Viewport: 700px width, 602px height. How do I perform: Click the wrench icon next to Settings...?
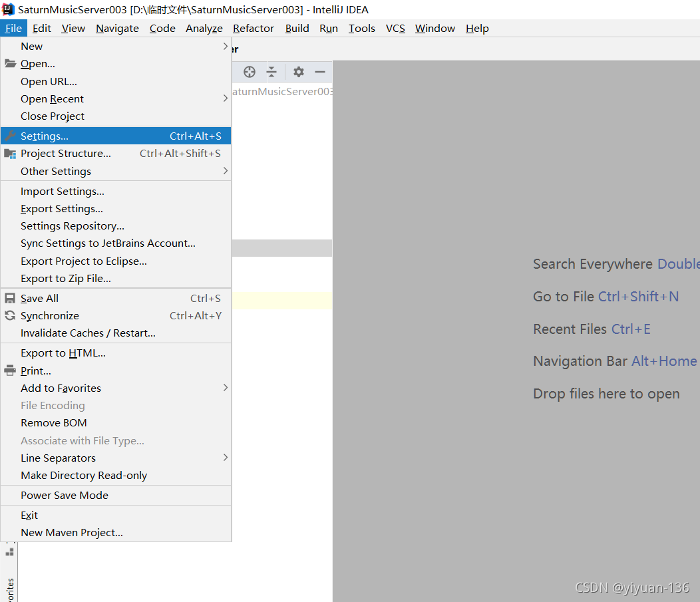click(10, 136)
